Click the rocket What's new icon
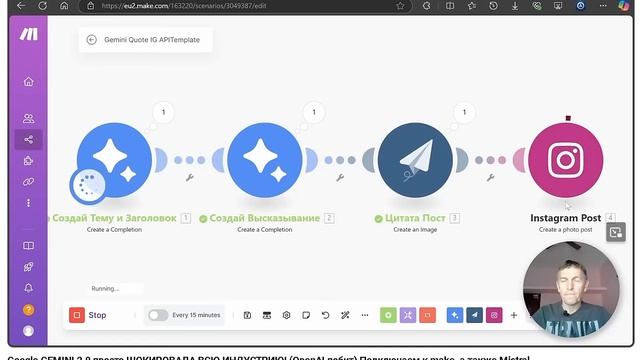640x360 pixels. 29,267
